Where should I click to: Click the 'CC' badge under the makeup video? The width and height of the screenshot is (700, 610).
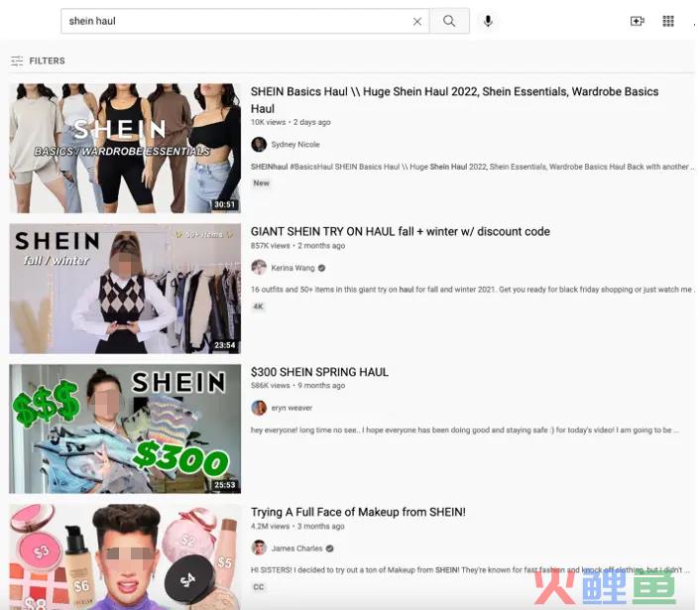click(x=259, y=587)
